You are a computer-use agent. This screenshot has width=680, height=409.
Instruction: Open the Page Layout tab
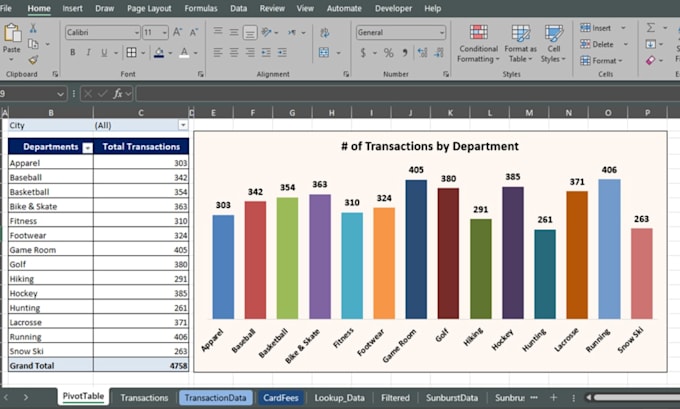149,8
